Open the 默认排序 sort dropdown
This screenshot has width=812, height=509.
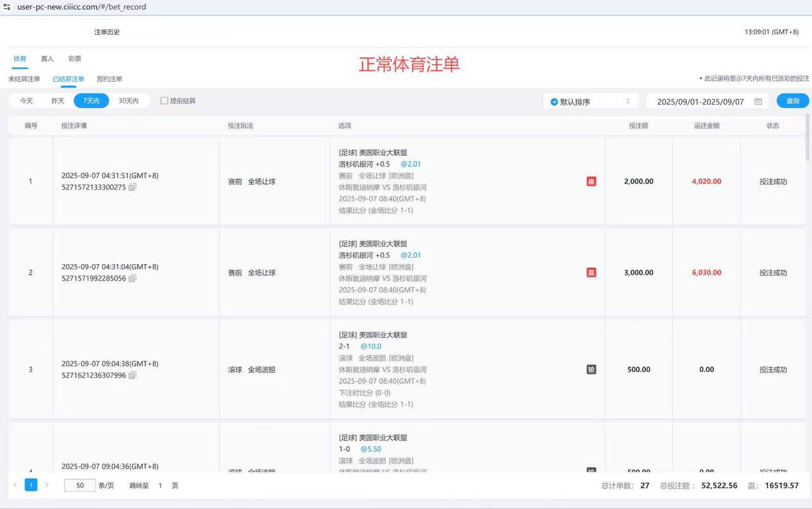pos(590,100)
